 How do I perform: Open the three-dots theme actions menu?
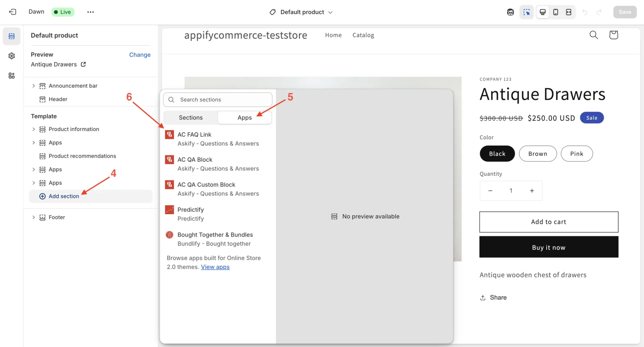91,12
